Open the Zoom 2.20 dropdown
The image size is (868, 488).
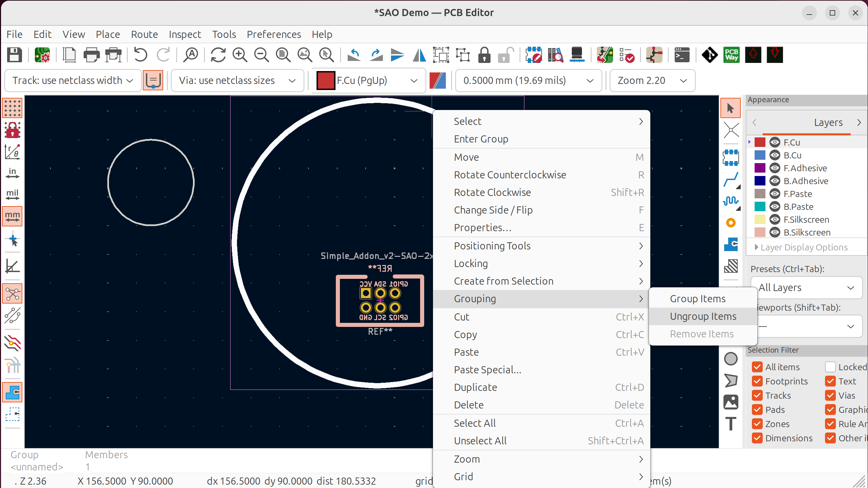(x=652, y=81)
